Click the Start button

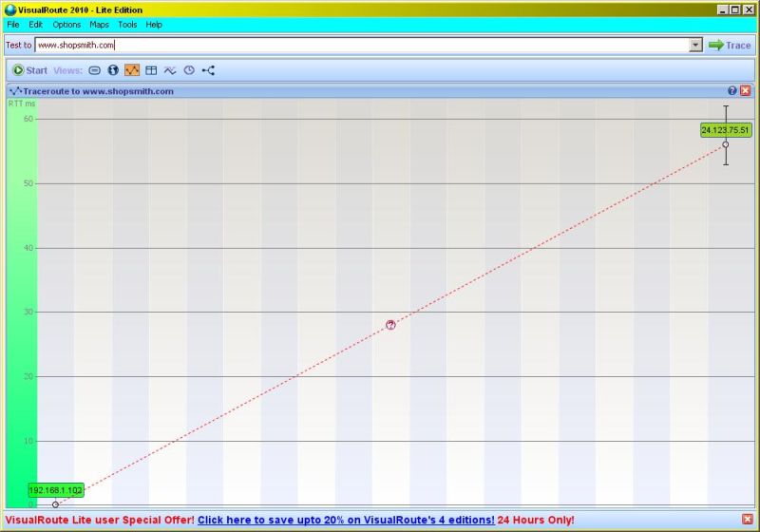click(29, 70)
